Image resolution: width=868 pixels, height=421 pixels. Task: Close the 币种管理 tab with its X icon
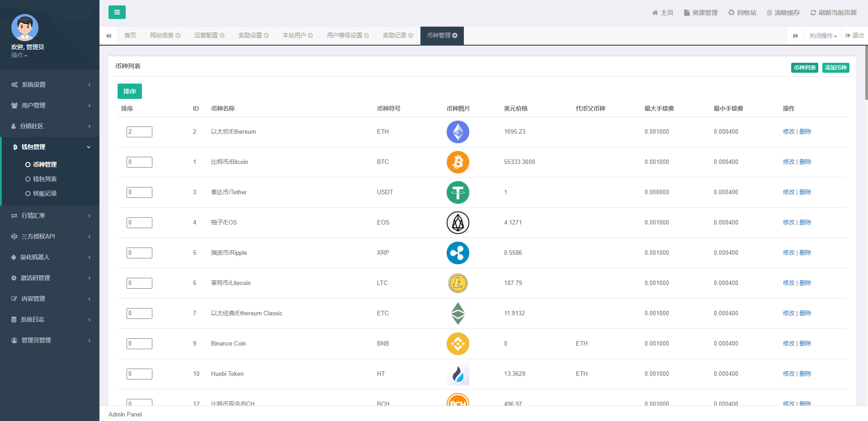[455, 36]
